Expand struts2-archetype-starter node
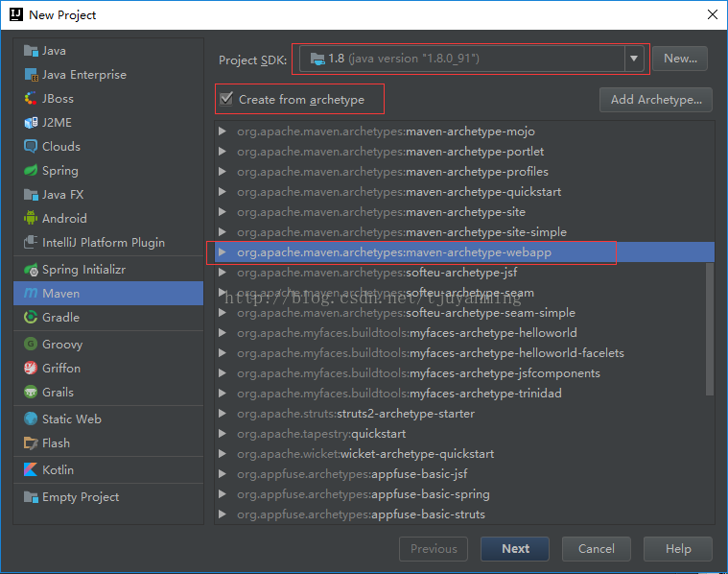Viewport: 728px width, 574px height. click(223, 413)
